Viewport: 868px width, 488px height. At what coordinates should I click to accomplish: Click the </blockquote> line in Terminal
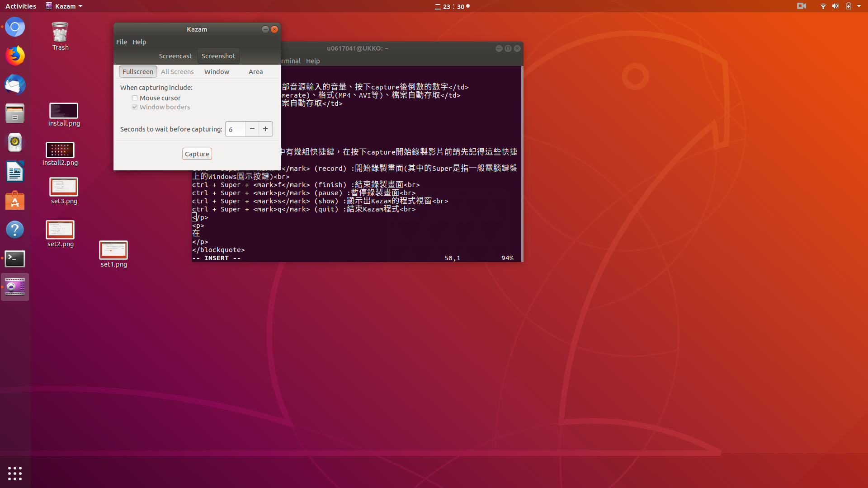(218, 250)
